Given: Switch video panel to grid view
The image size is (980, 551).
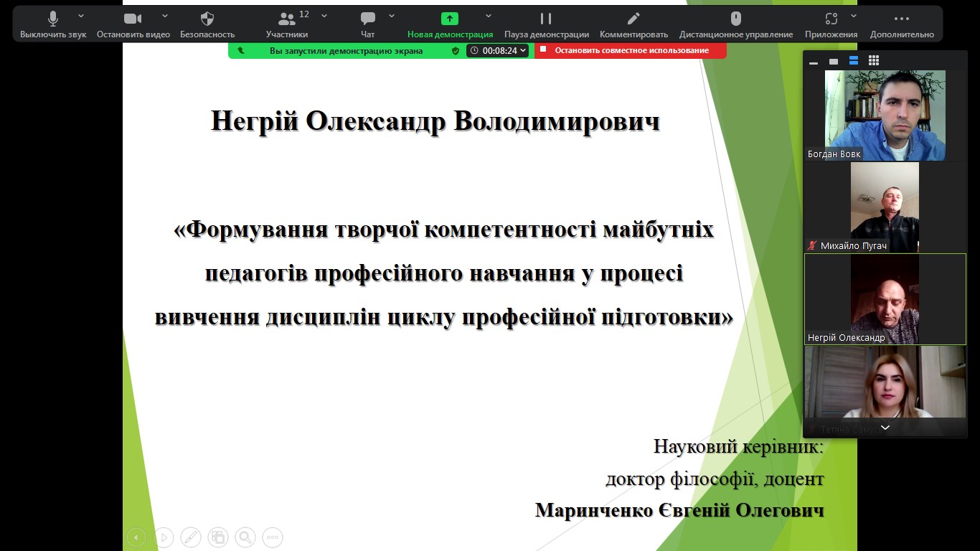Looking at the screenshot, I should (873, 61).
